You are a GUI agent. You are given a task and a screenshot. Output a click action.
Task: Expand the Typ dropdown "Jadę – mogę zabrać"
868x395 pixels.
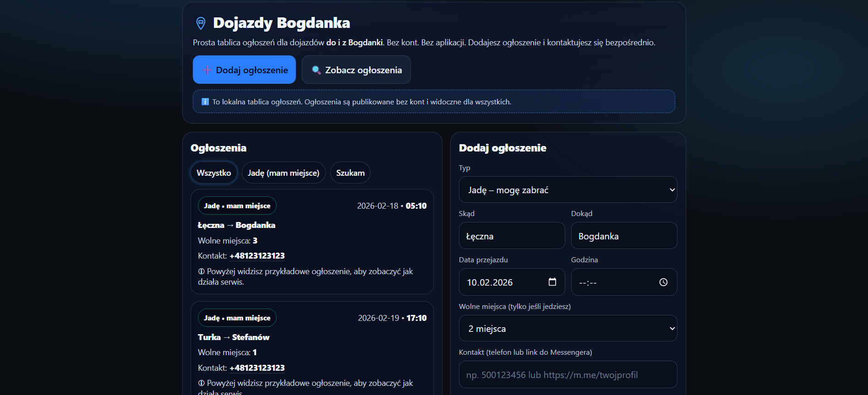(568, 189)
